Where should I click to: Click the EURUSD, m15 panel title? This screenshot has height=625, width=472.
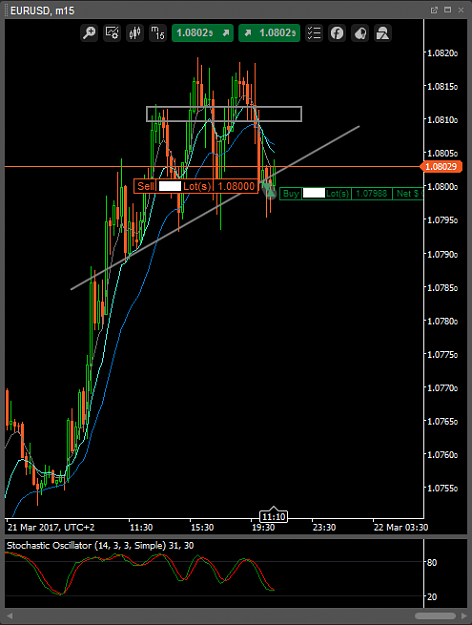[42, 10]
